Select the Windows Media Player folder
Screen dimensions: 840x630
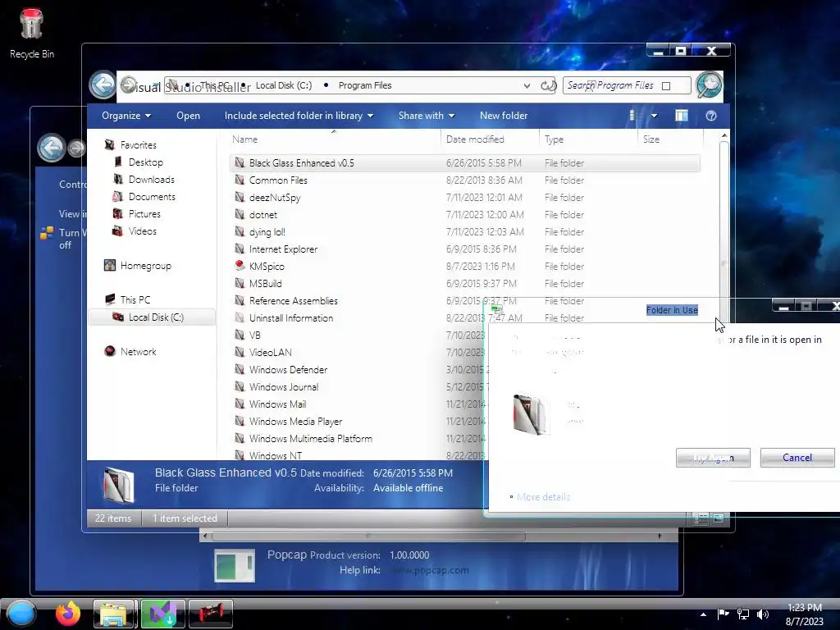coord(295,421)
